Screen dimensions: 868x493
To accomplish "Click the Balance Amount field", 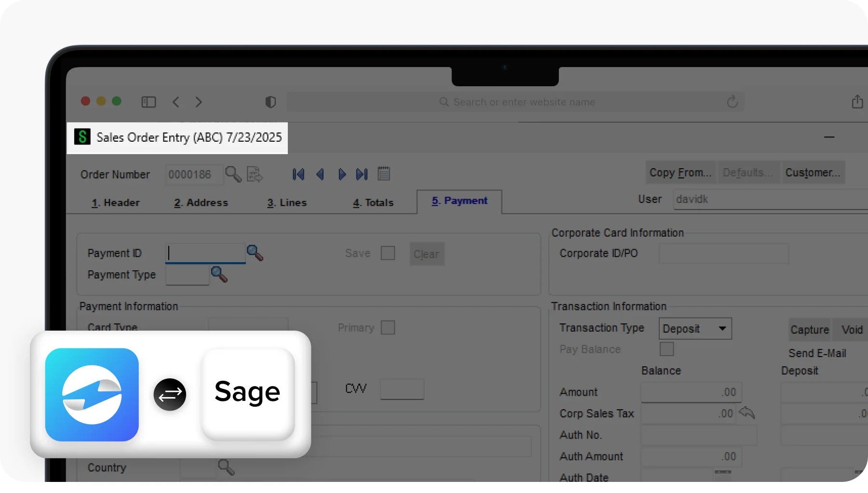I will [x=691, y=392].
